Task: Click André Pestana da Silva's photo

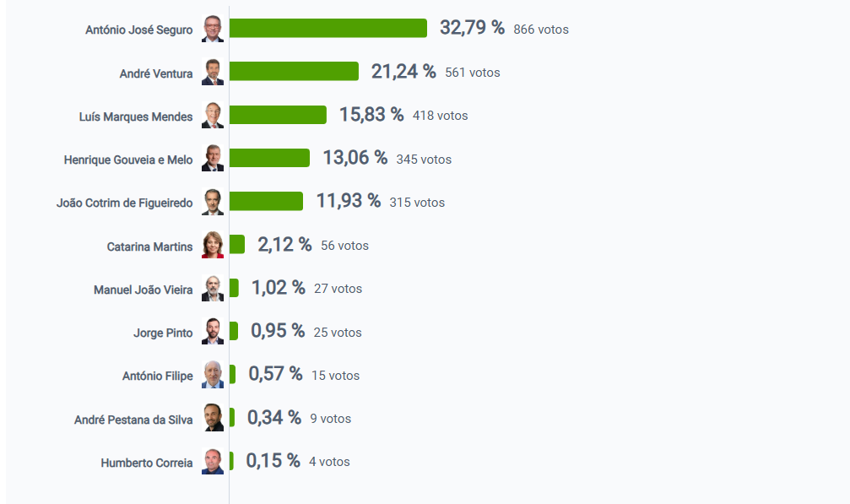Action: tap(213, 418)
